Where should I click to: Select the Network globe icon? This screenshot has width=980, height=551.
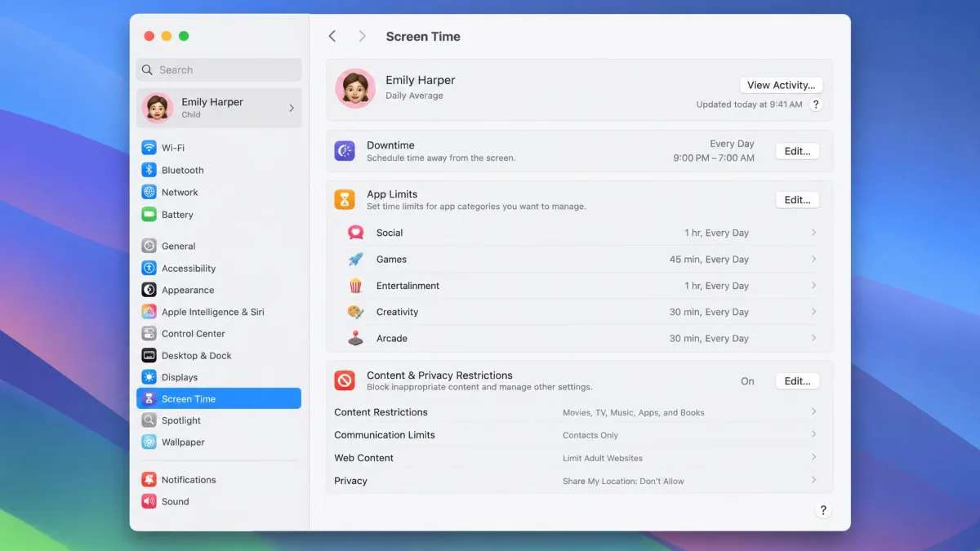coord(149,192)
